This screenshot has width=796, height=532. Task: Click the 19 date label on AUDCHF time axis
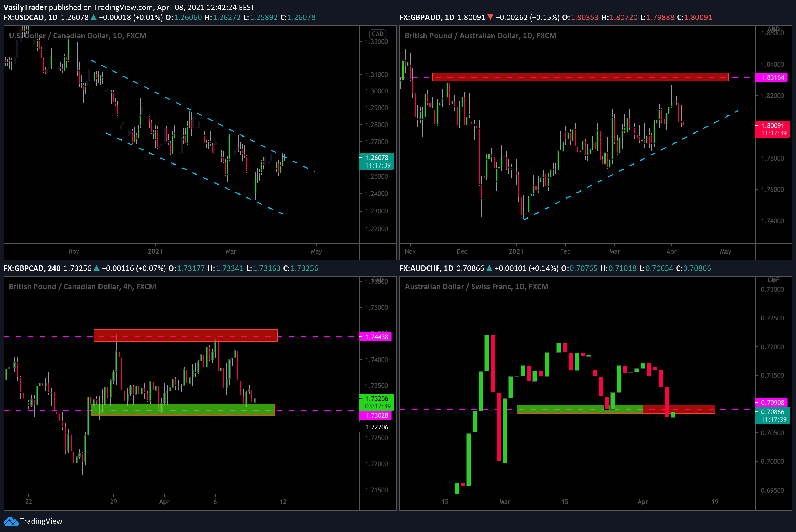coord(715,502)
